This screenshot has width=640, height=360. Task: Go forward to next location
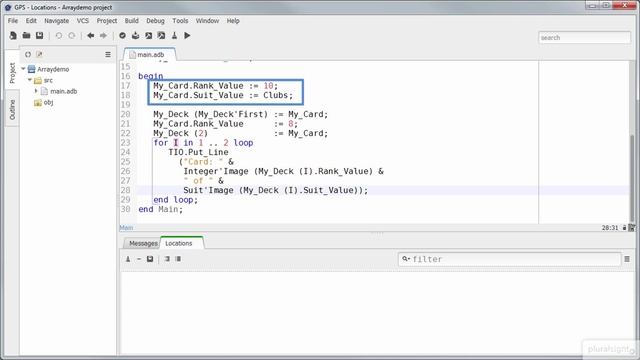point(103,36)
